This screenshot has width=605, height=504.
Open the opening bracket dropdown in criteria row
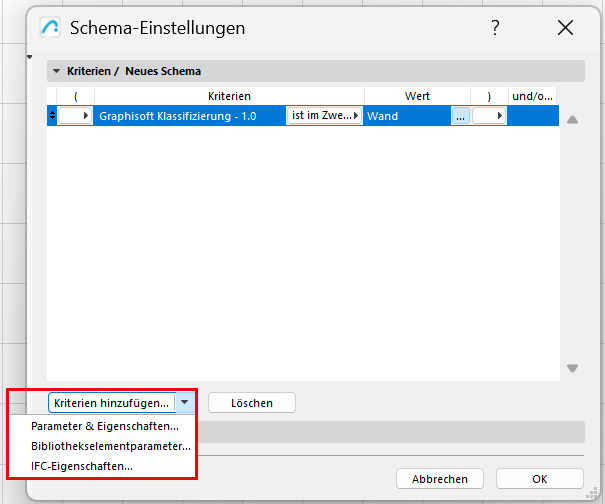(x=75, y=115)
